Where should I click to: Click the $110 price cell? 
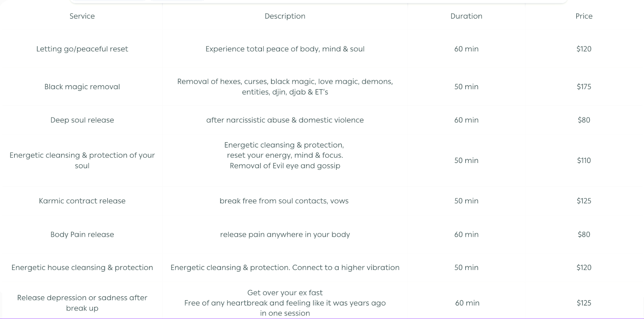[x=584, y=160]
